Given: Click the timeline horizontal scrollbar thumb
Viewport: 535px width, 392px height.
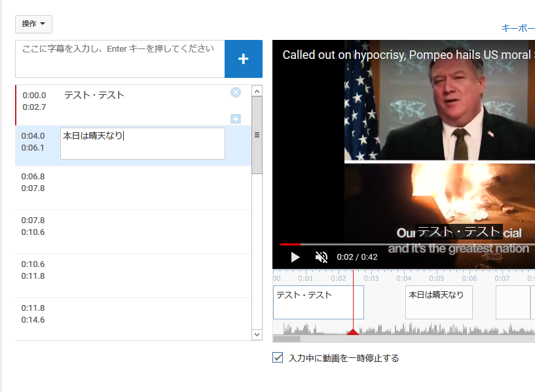Looking at the screenshot, I should pyautogui.click(x=287, y=339).
